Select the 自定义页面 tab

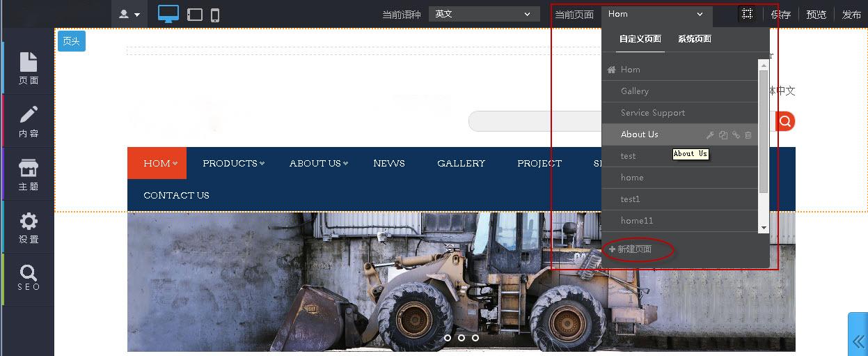click(x=640, y=39)
